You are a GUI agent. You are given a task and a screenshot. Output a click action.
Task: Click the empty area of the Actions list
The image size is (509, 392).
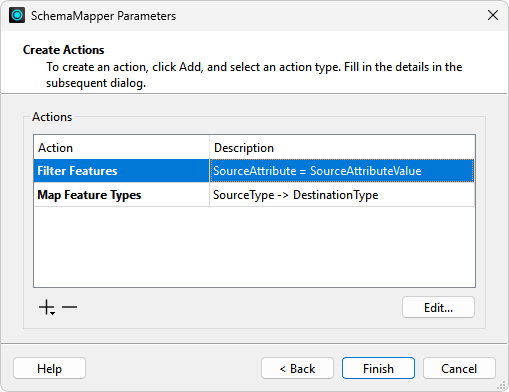254,247
